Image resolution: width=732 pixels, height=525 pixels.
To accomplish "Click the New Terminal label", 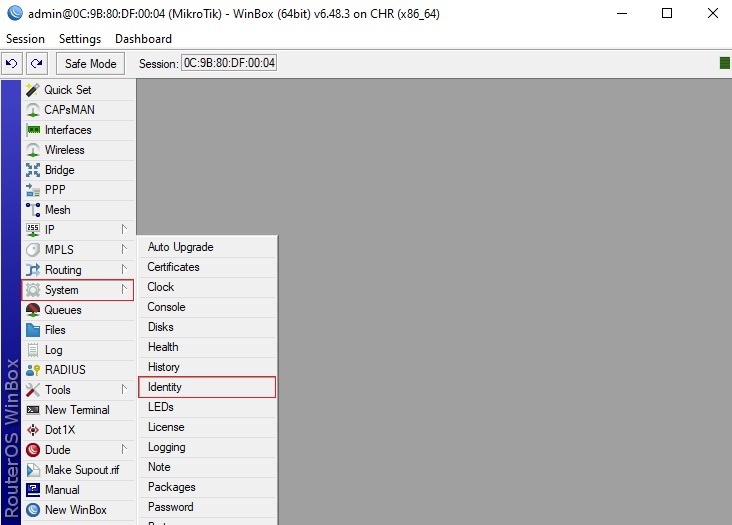I will click(77, 410).
